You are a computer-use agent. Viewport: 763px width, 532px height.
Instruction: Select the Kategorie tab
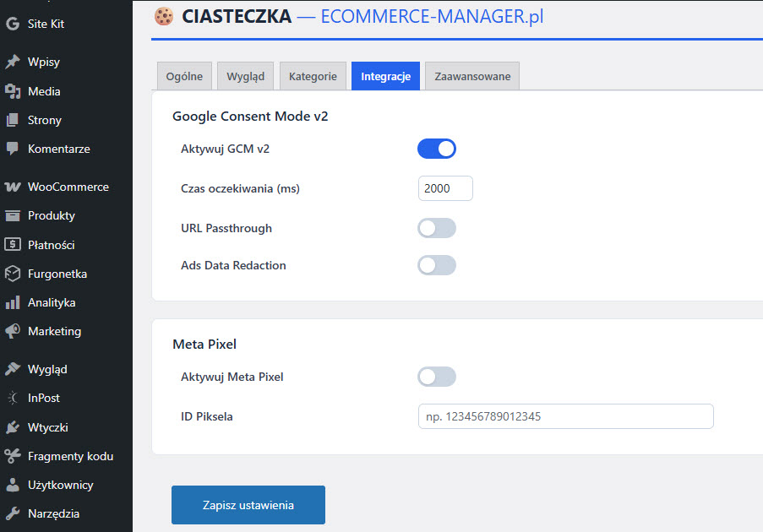tap(313, 76)
